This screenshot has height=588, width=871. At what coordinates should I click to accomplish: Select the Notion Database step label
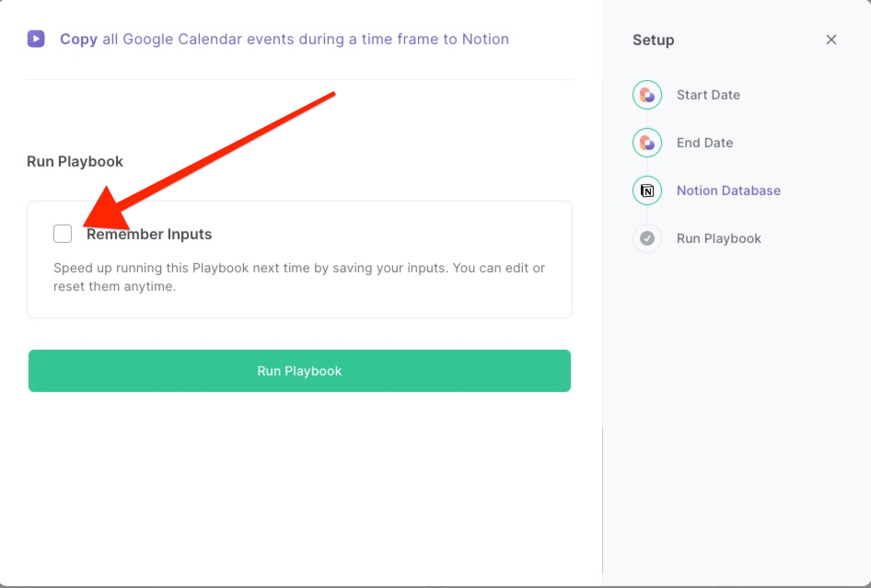(728, 190)
